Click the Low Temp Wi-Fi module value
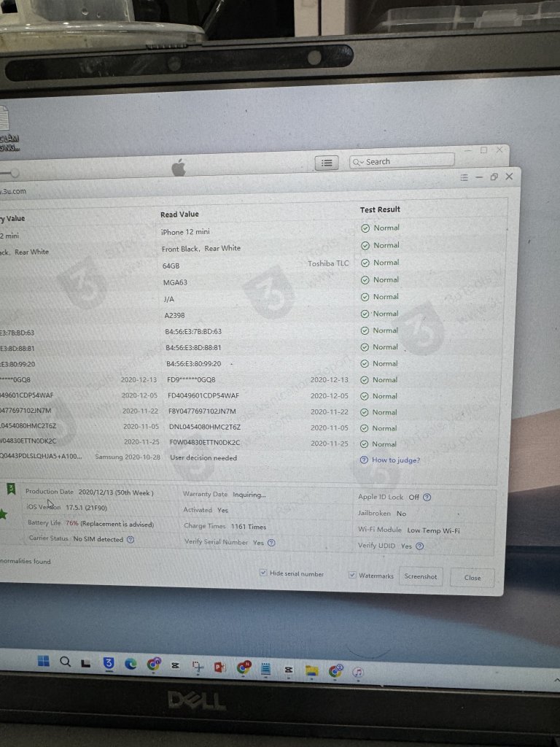The image size is (560, 747). click(433, 530)
